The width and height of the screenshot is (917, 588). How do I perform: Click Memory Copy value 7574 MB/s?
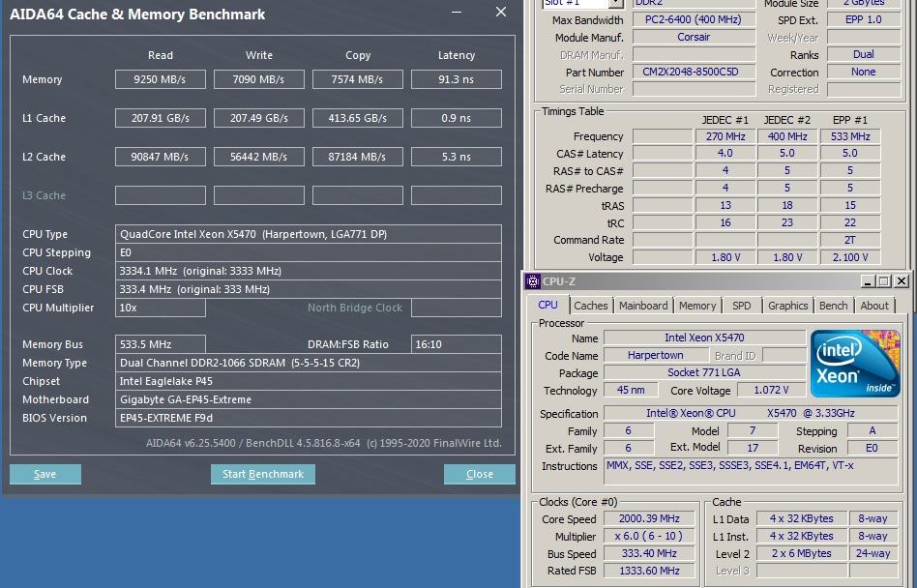[358, 79]
